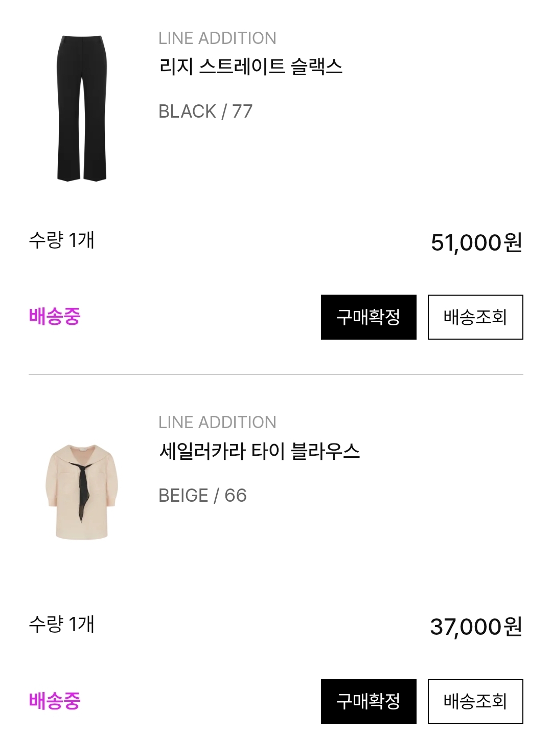552x756 pixels.
Task: Click the BEIGE color option text
Action: tap(183, 496)
